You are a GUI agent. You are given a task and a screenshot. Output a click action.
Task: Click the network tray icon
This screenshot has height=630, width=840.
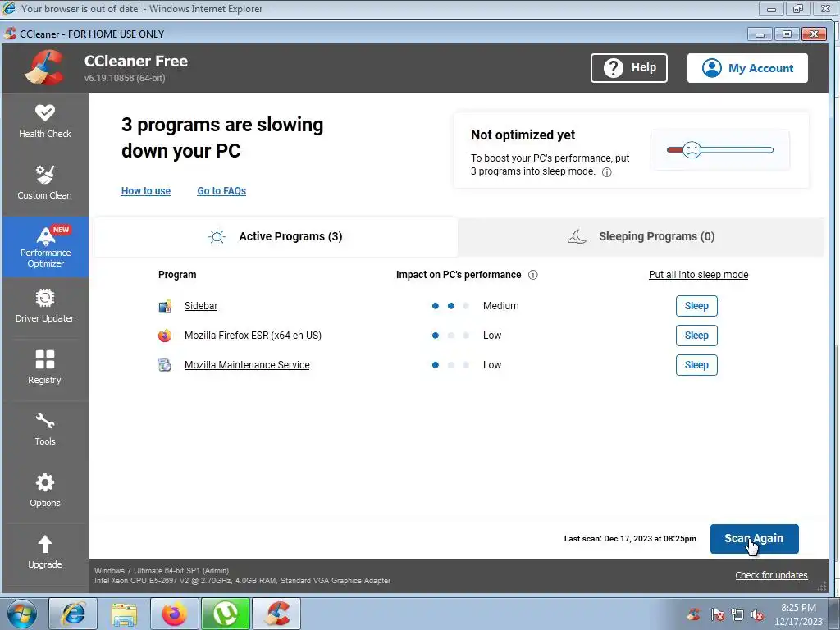tap(737, 614)
